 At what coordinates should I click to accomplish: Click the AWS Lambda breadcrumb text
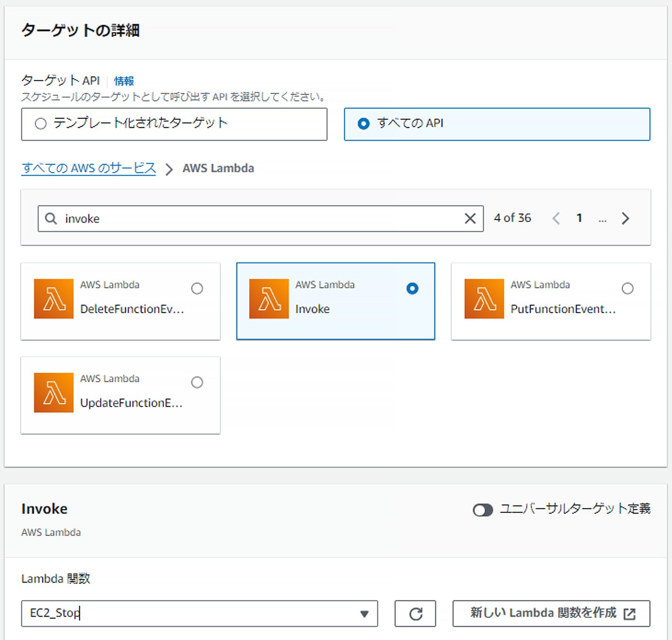[218, 168]
